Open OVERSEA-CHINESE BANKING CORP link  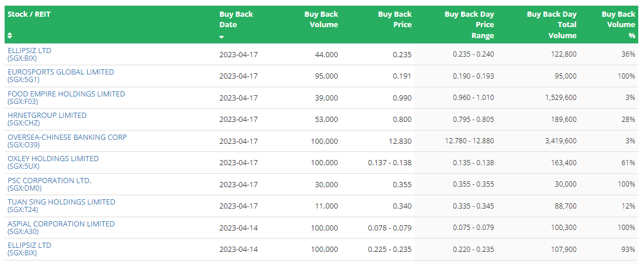pyautogui.click(x=67, y=137)
